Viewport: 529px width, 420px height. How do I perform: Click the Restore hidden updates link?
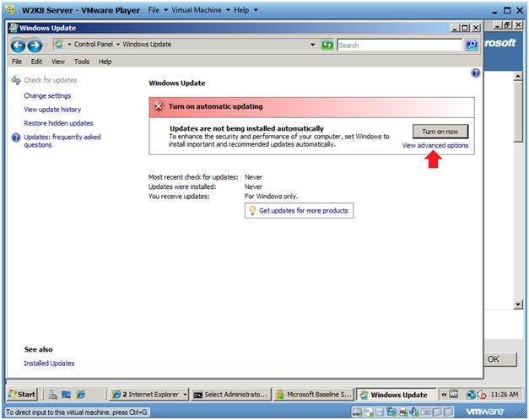click(58, 123)
